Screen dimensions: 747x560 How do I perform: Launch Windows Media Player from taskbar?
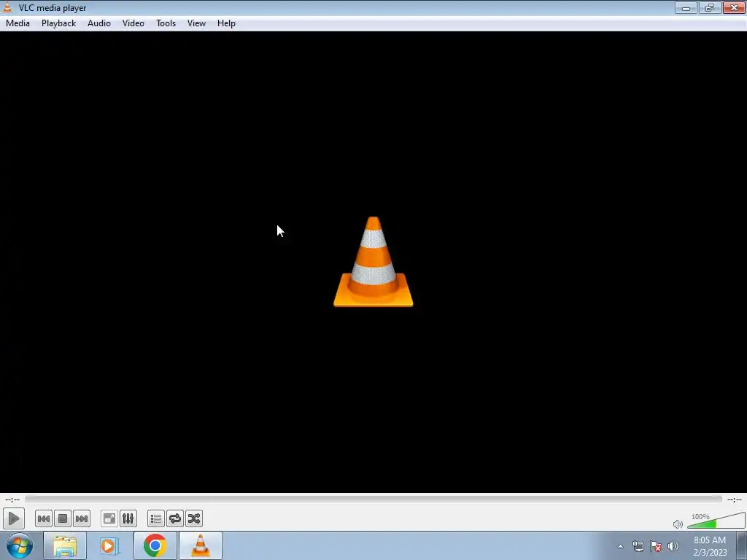point(109,545)
